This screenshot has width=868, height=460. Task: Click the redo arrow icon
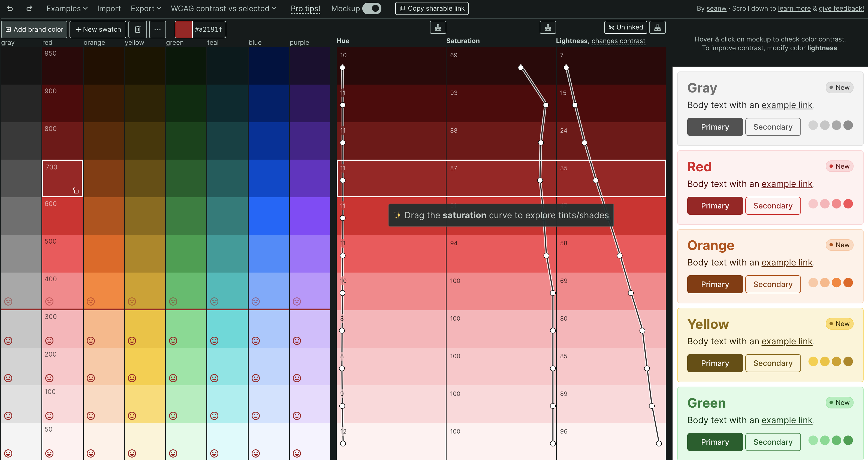(x=29, y=8)
